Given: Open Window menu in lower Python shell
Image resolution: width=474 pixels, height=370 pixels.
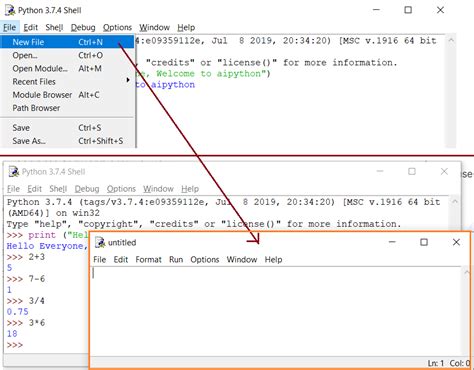Looking at the screenshot, I should click(x=158, y=189).
